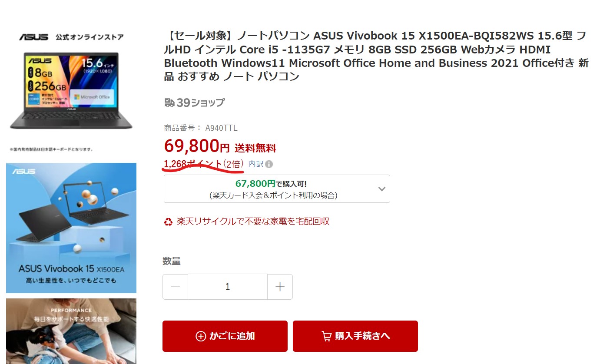Screen dimensions: 600x364
Task: Select the blue Vivobook 15 X1500EA banner image
Action: click(x=71, y=228)
